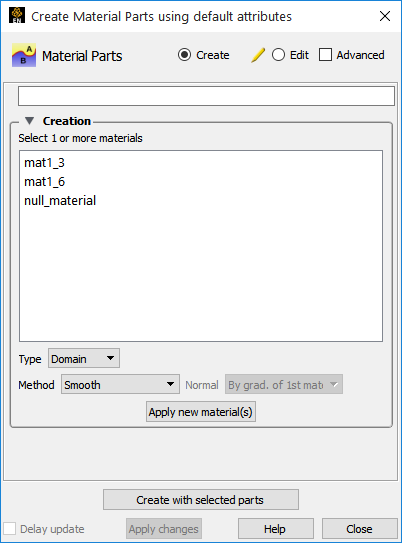Enable the Advanced checkbox
The height and width of the screenshot is (543, 402).
(x=325, y=55)
